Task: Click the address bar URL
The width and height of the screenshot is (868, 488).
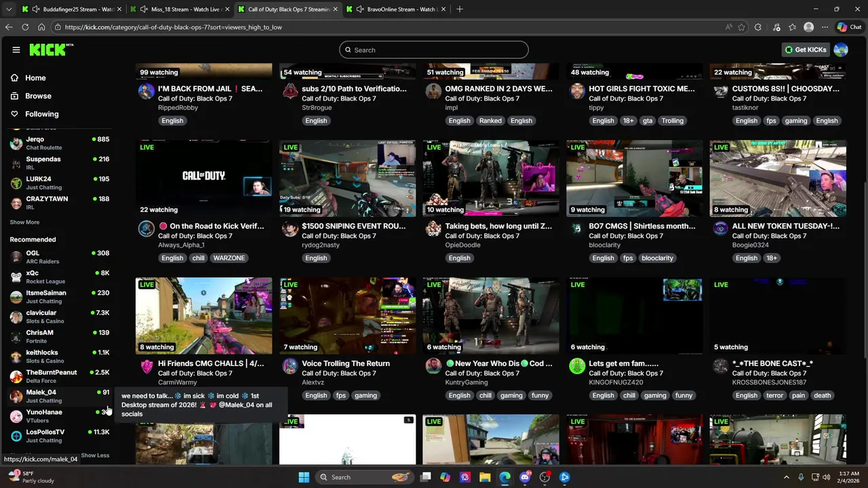Action: [174, 27]
